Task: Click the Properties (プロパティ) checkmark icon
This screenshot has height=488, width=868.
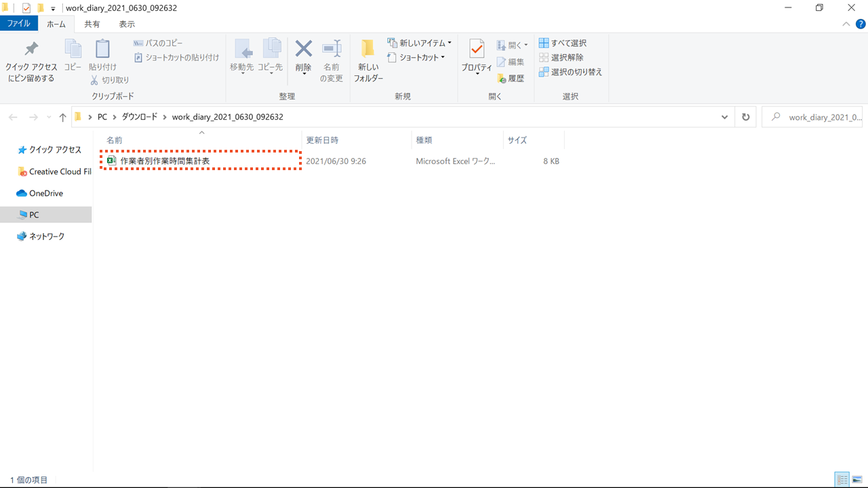Action: click(x=477, y=49)
